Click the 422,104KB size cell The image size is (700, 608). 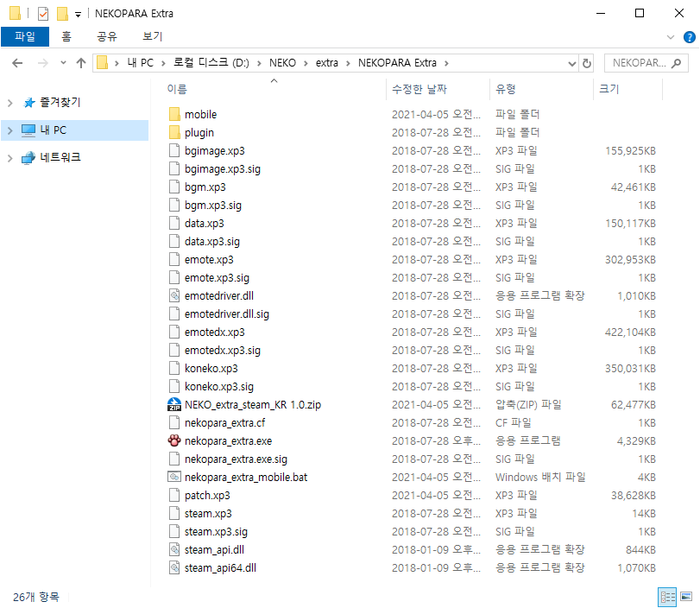[630, 332]
